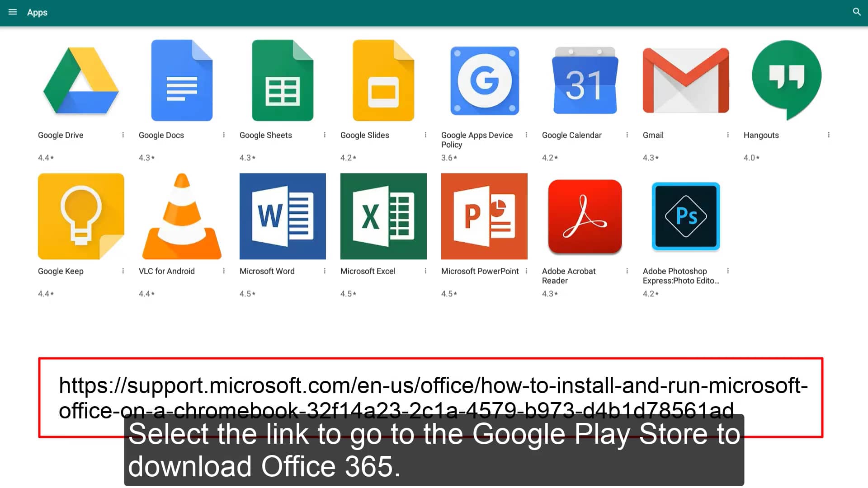Select the Google Docs title text

(161, 135)
